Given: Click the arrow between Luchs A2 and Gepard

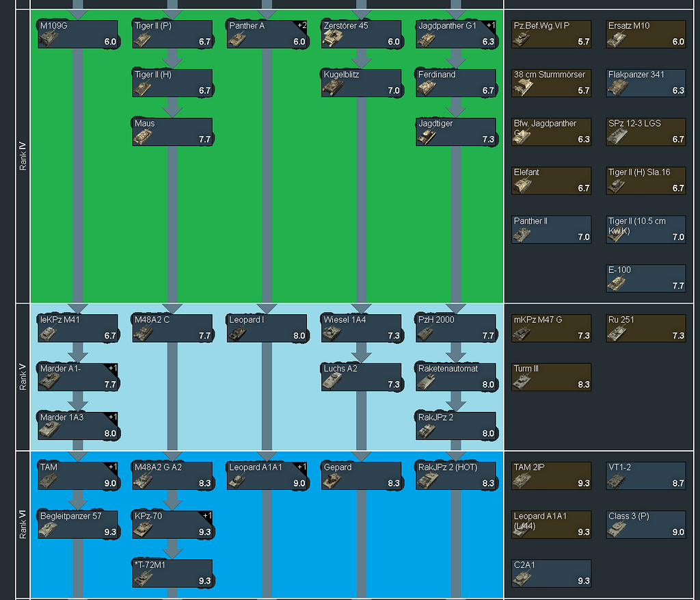Looking at the screenshot, I should (362, 424).
